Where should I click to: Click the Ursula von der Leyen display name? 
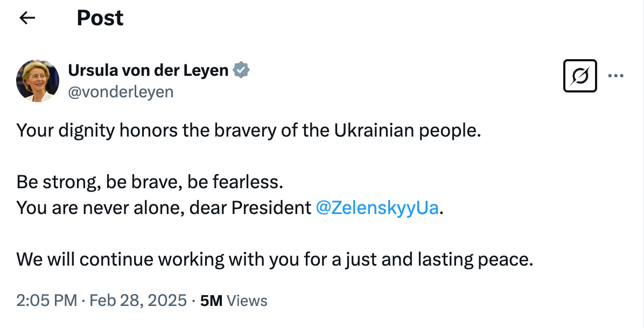point(148,70)
